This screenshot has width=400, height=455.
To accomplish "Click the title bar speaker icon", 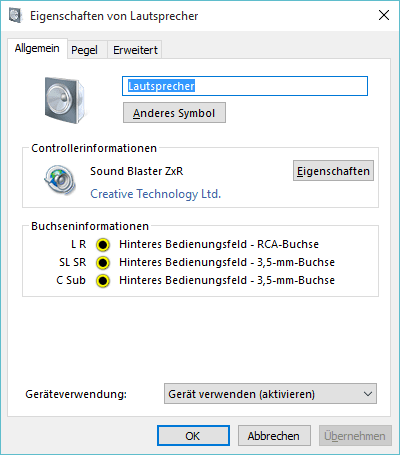I will click(15, 16).
